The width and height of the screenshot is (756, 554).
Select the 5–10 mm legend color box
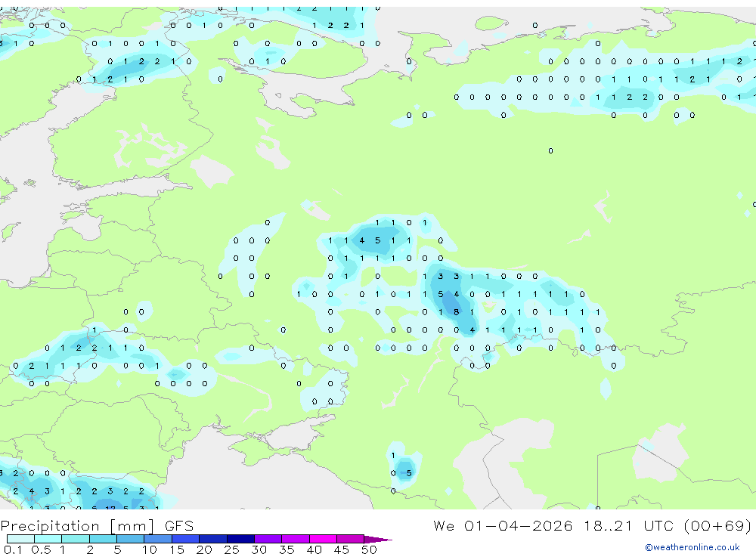[131, 539]
